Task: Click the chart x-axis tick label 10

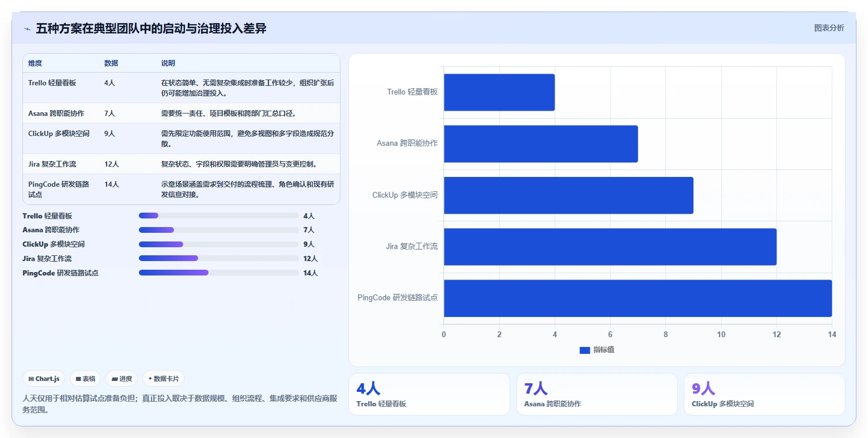Action: click(x=721, y=335)
